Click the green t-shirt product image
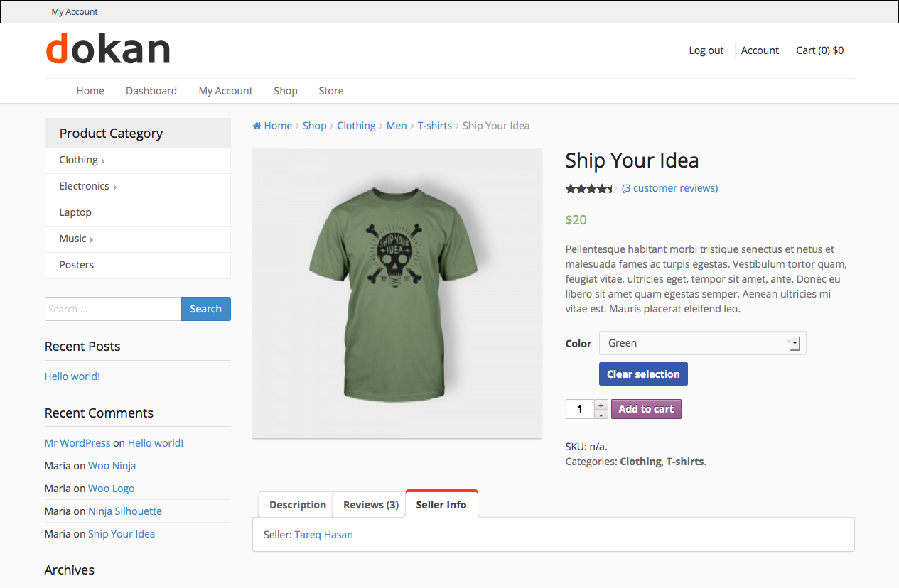The height and width of the screenshot is (588, 899). (397, 293)
